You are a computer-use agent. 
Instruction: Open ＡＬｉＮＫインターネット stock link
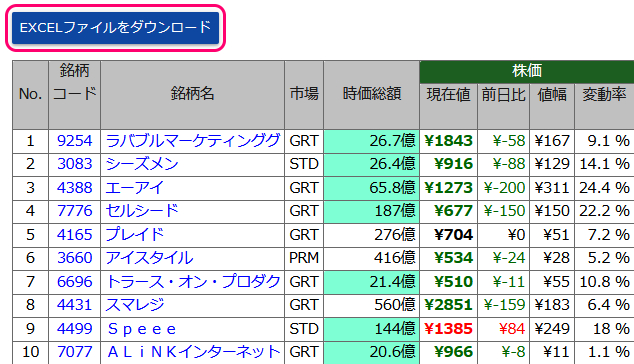193,351
